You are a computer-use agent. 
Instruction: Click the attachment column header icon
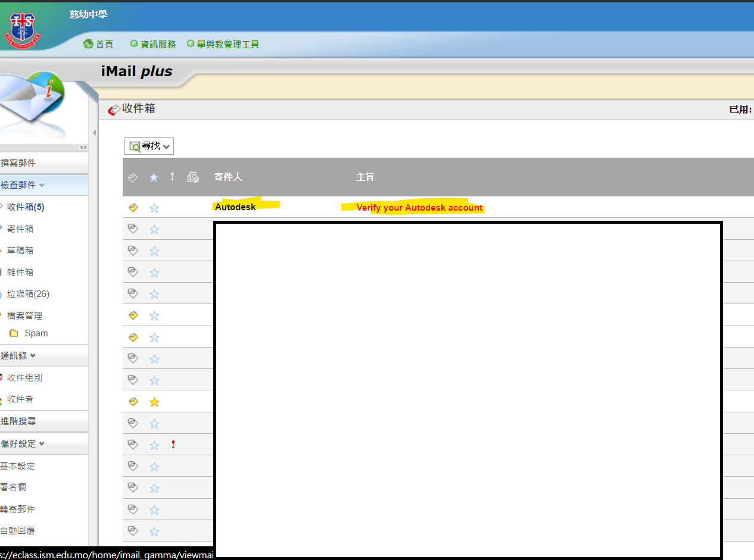pyautogui.click(x=192, y=177)
